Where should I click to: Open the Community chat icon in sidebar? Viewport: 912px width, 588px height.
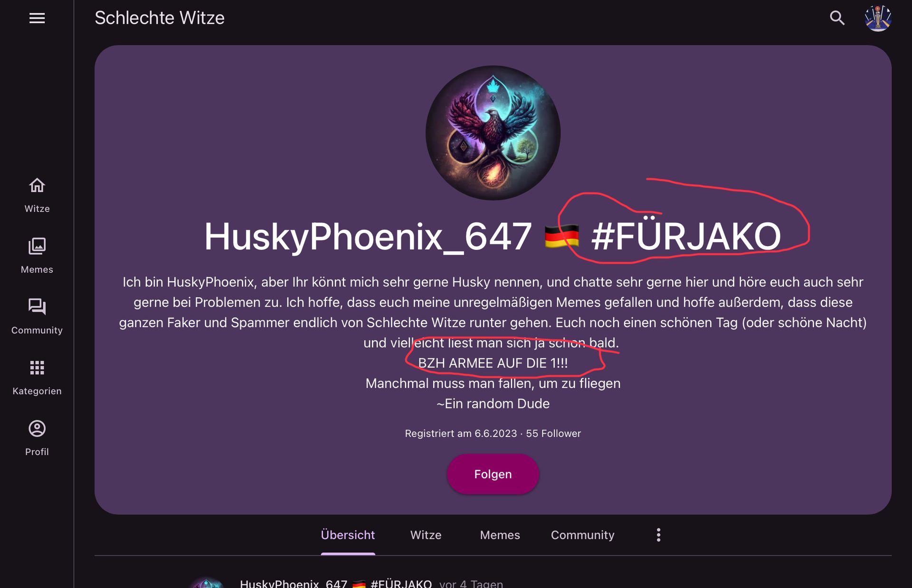(x=37, y=307)
